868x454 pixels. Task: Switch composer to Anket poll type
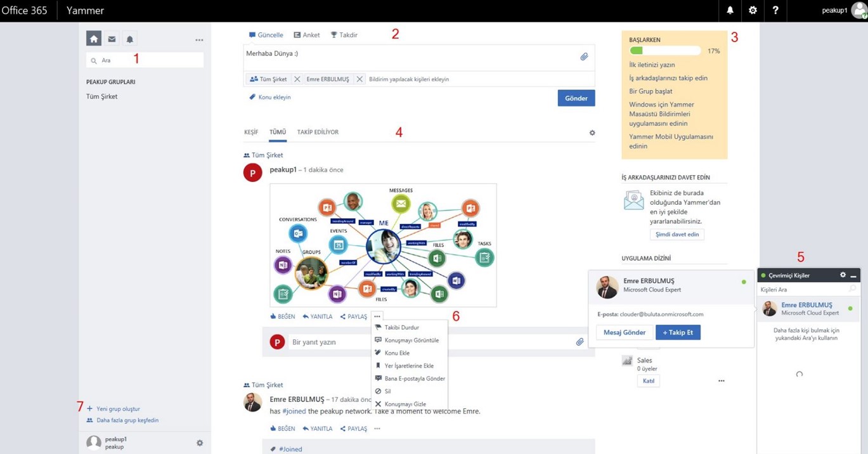[306, 35]
